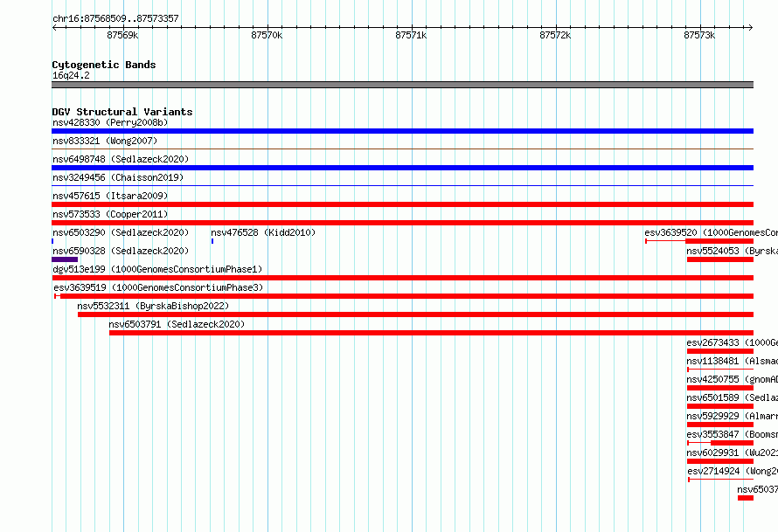The width and height of the screenshot is (778, 532).
Task: Click the red bar for nsv457615
Action: click(x=402, y=204)
